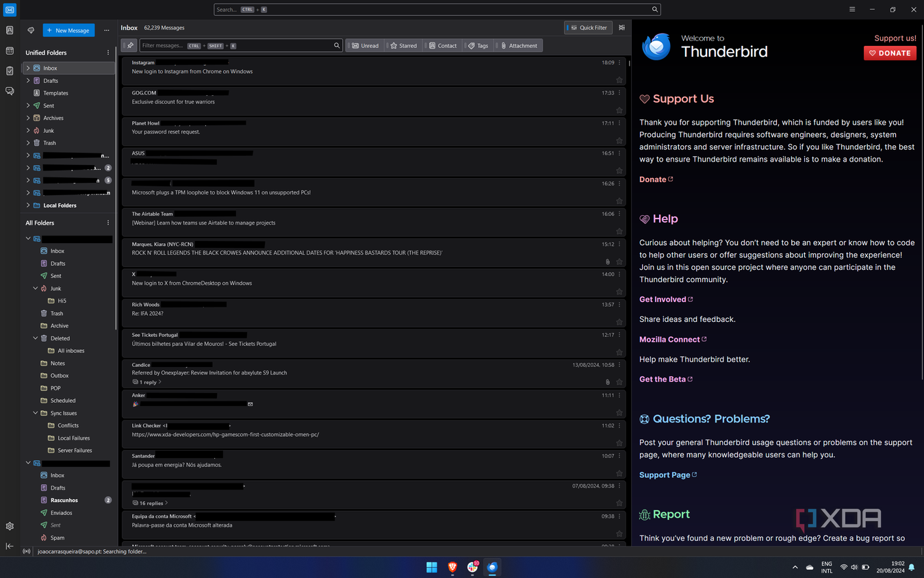Viewport: 924px width, 578px height.
Task: Expand the unified Drafts folder
Action: [28, 80]
